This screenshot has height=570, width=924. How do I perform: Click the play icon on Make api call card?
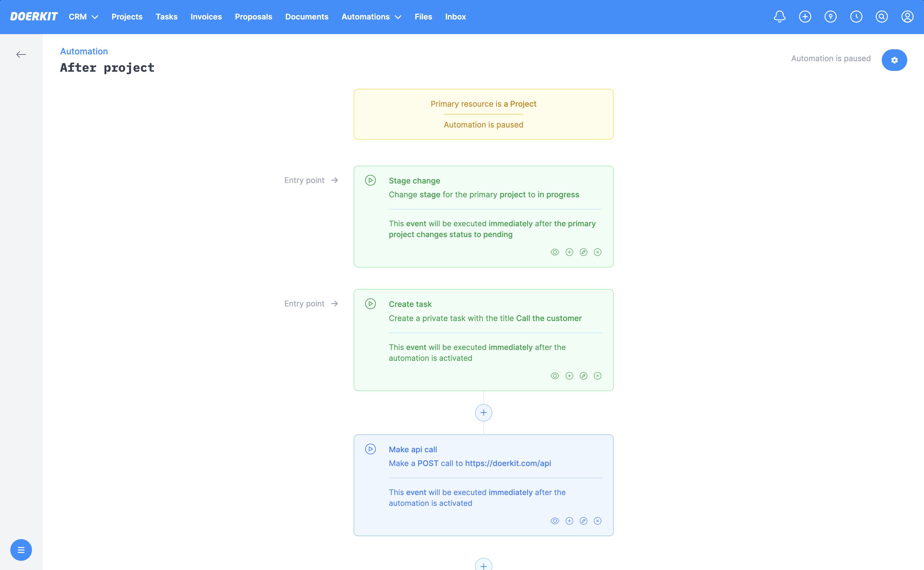pos(371,449)
